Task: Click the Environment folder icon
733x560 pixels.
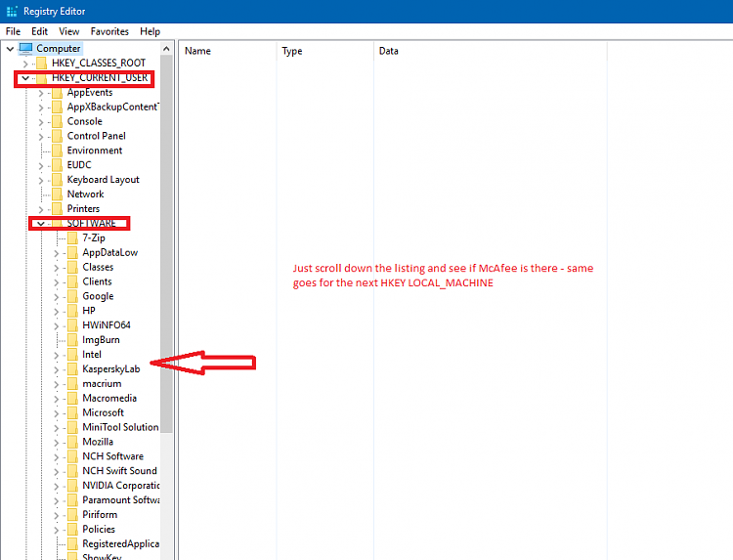Action: tap(57, 151)
